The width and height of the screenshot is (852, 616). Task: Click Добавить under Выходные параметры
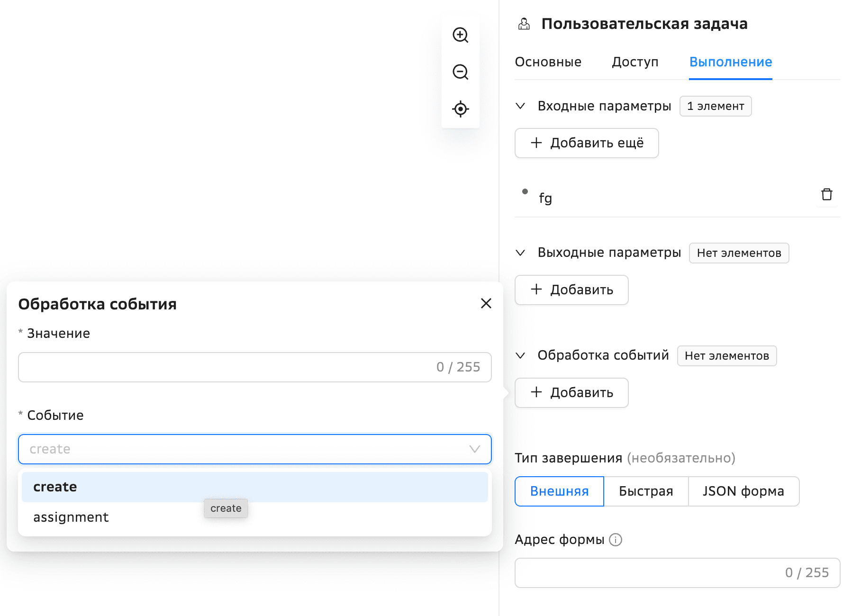tap(571, 290)
